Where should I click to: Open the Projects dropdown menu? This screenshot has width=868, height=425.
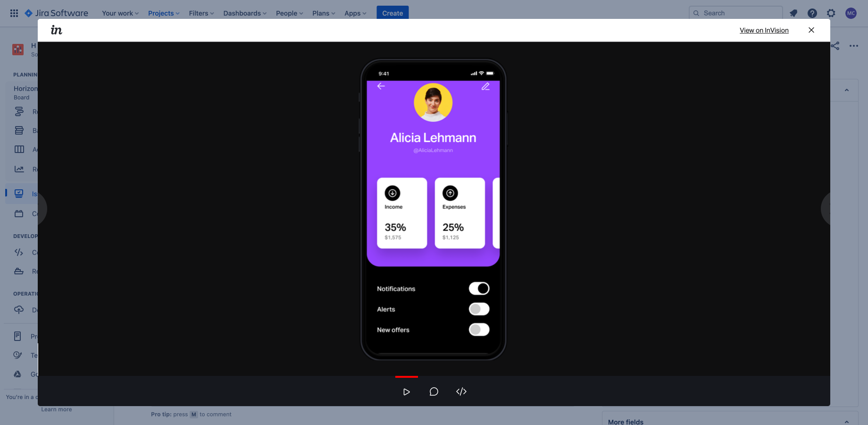164,13
